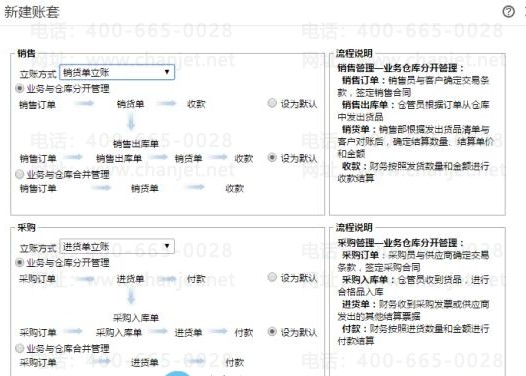Image resolution: width=526 pixels, height=376 pixels.
Task: Select 业务与仓库分开管理 radio in 采购 section
Action: 19,263
